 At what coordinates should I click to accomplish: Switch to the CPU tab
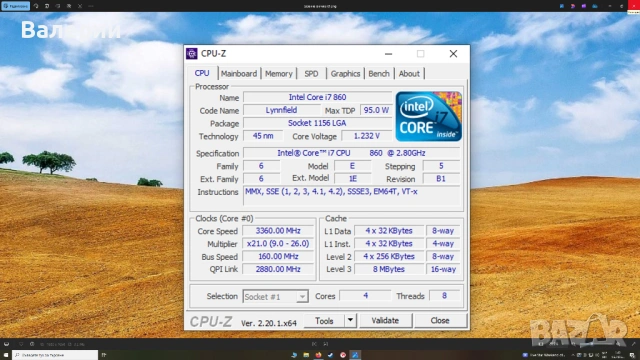(202, 73)
